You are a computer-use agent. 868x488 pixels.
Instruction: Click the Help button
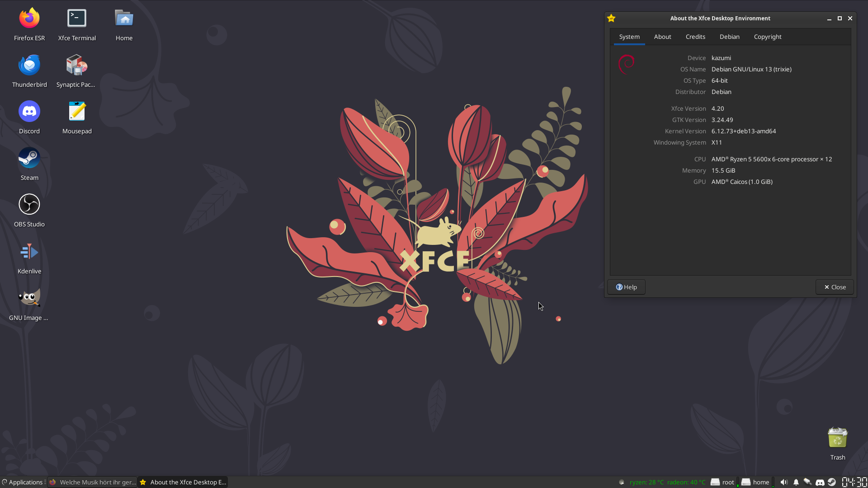(626, 287)
